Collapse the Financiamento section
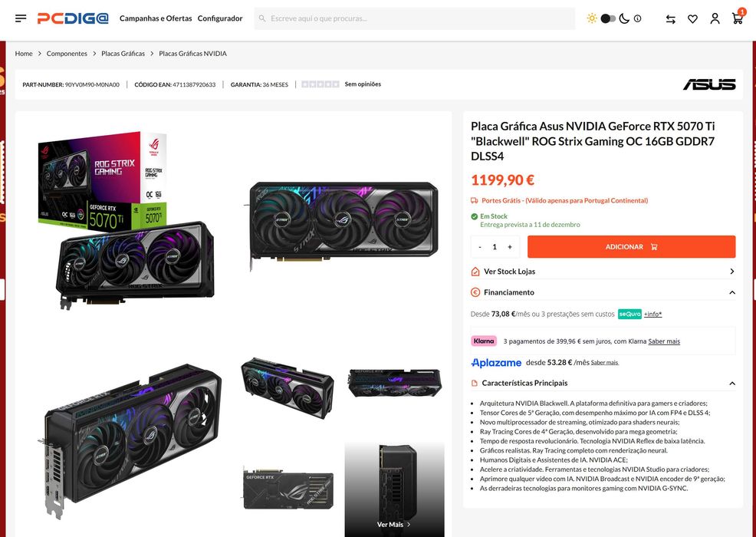 pyautogui.click(x=731, y=292)
